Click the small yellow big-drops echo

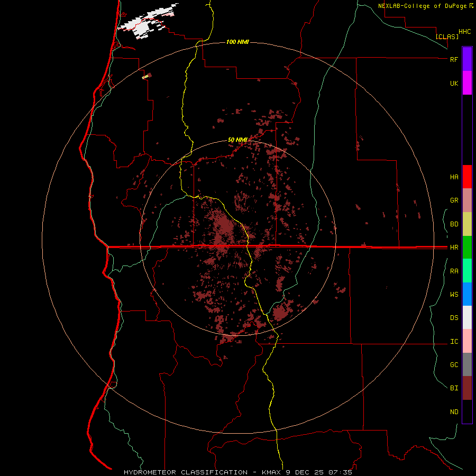pos(145,77)
